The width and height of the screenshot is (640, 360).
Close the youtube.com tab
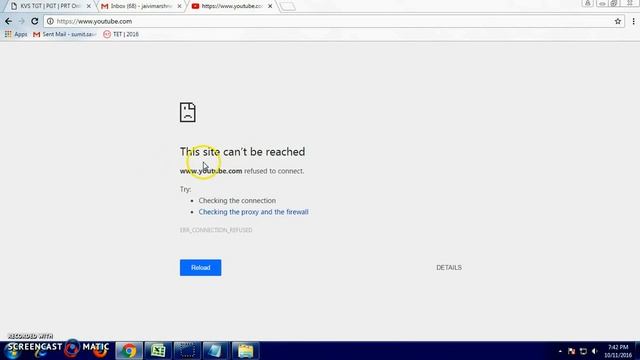point(270,6)
